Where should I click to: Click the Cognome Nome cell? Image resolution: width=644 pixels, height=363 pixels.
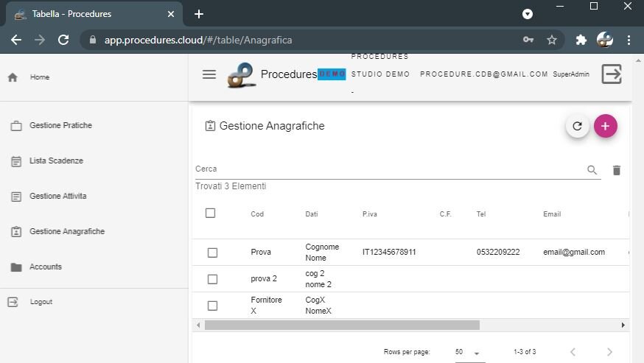tap(322, 252)
